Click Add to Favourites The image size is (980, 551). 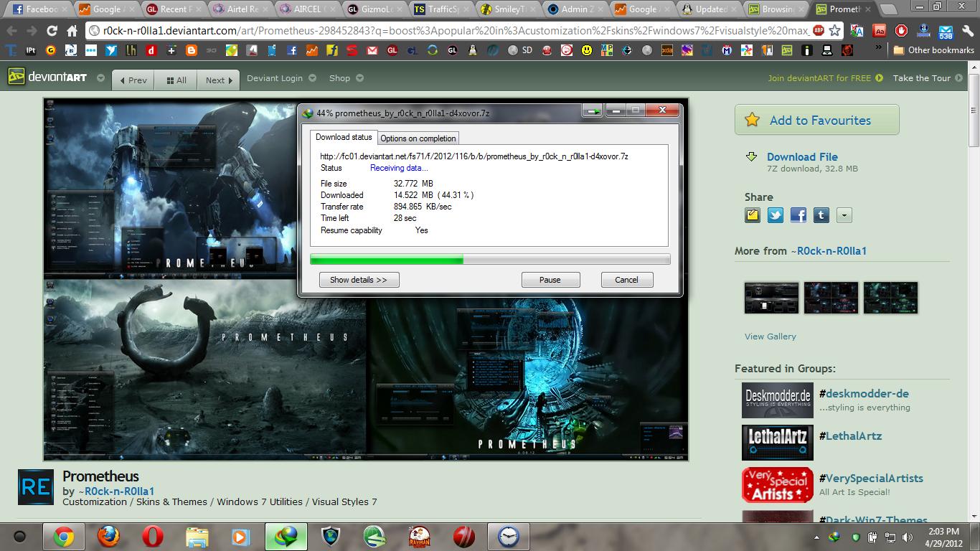point(816,120)
